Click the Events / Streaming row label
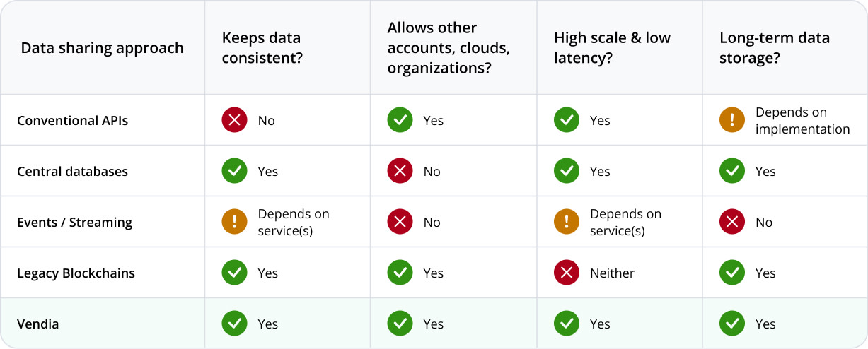This screenshot has height=349, width=868. click(74, 222)
